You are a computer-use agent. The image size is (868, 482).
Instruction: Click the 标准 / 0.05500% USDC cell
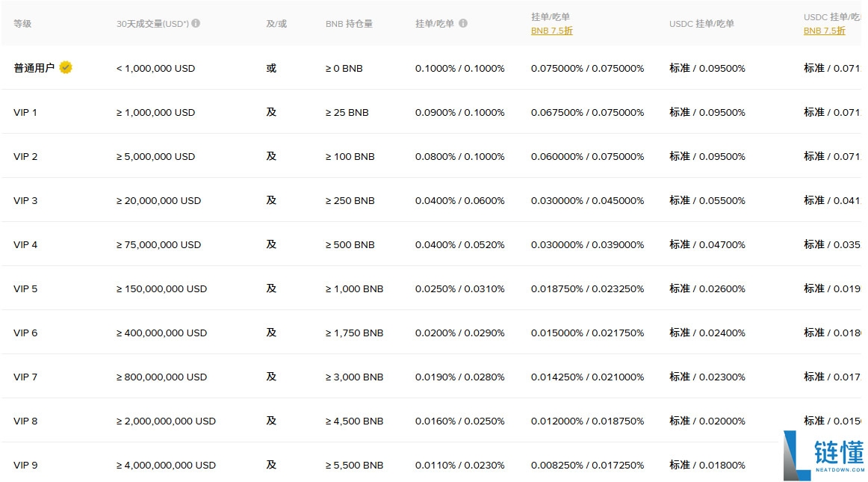coord(707,200)
